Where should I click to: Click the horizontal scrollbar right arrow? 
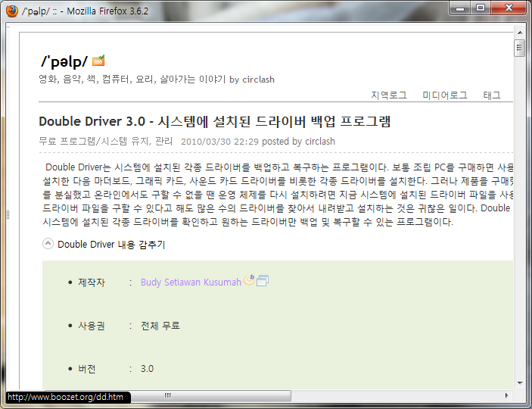[x=506, y=395]
